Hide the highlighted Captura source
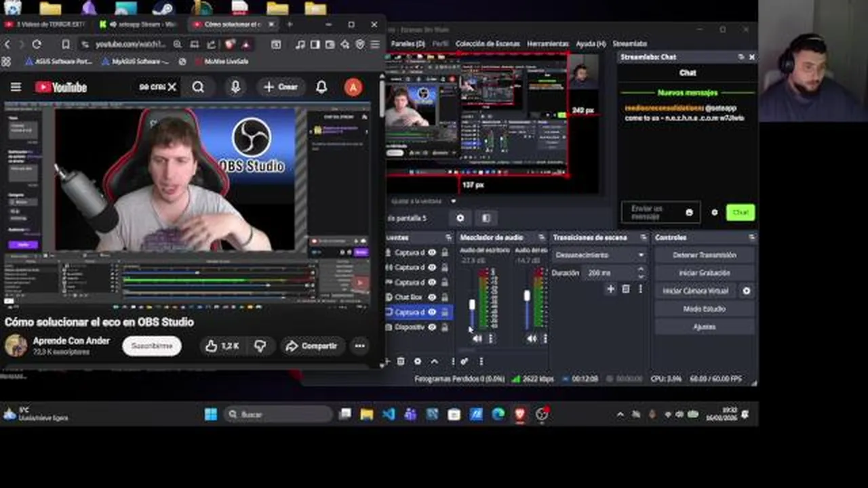 click(432, 312)
